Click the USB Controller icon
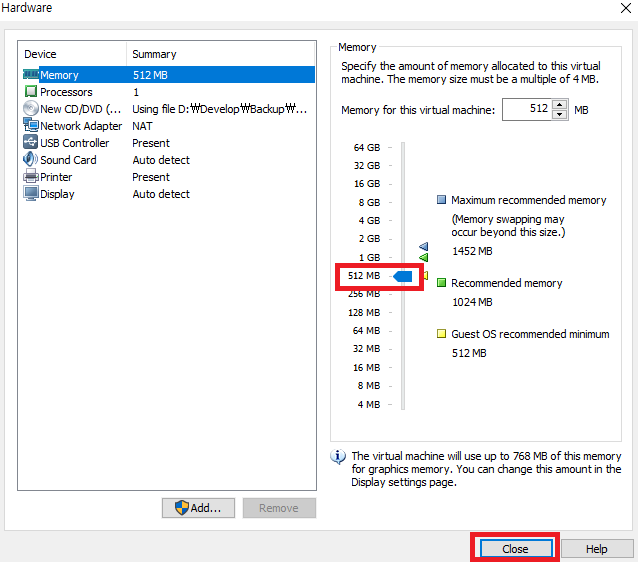Viewport: 638px width, 562px height. 31,142
